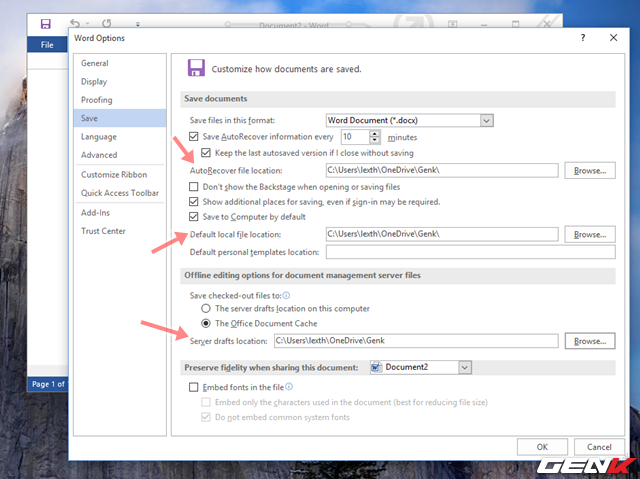The image size is (640, 479).
Task: Cancel the Word Options dialog
Action: 599,447
